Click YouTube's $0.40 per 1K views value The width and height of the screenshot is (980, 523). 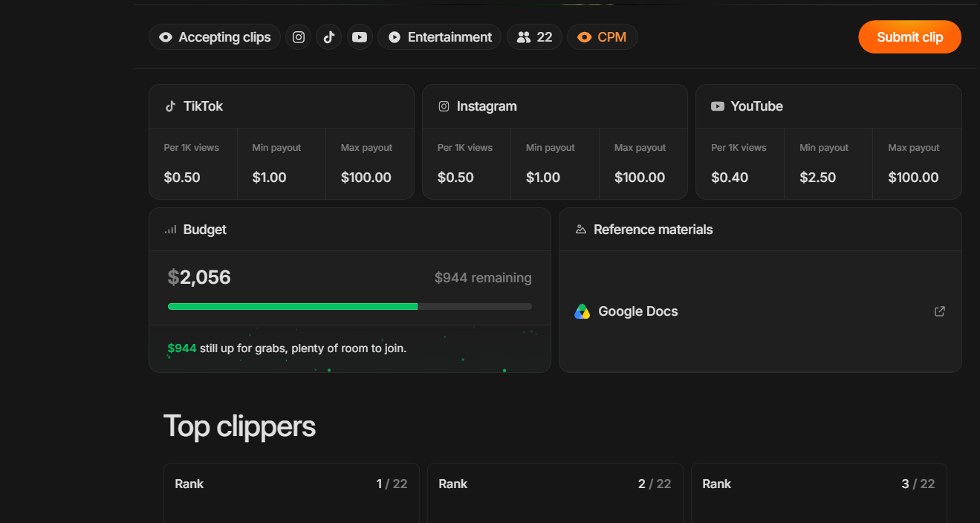(x=730, y=178)
